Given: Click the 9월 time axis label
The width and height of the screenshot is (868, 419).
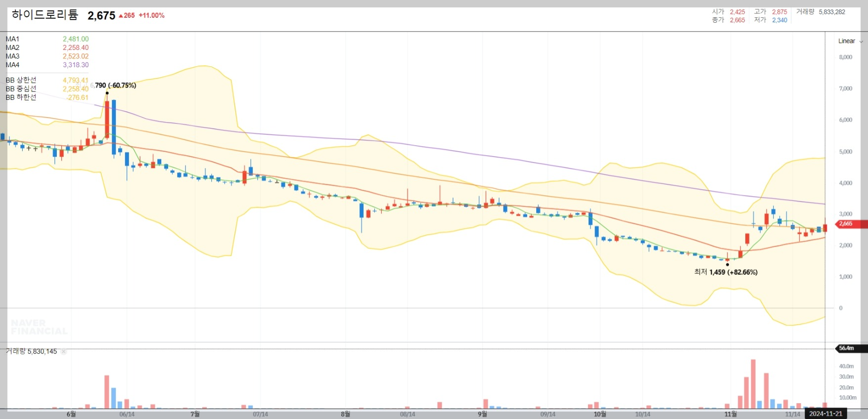Looking at the screenshot, I should tap(482, 414).
